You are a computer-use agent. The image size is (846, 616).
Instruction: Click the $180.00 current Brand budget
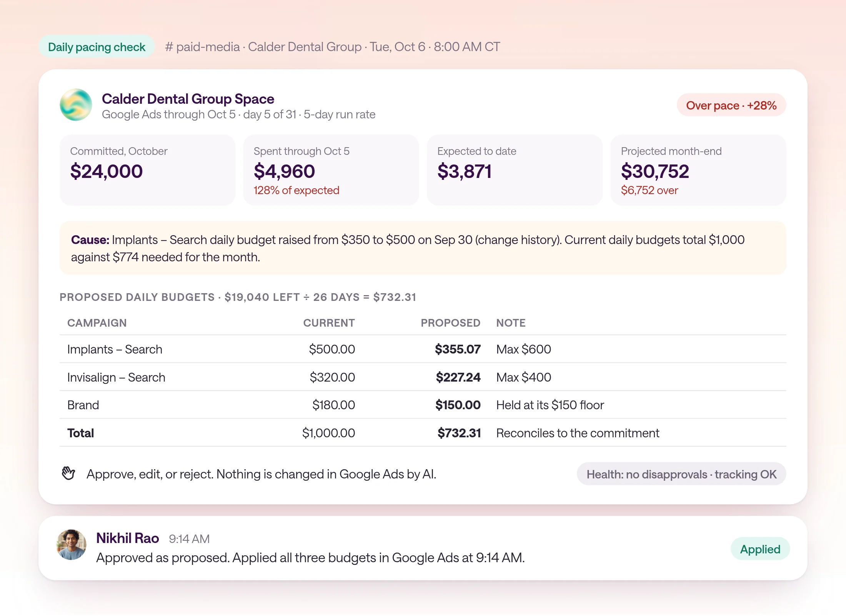click(x=334, y=405)
